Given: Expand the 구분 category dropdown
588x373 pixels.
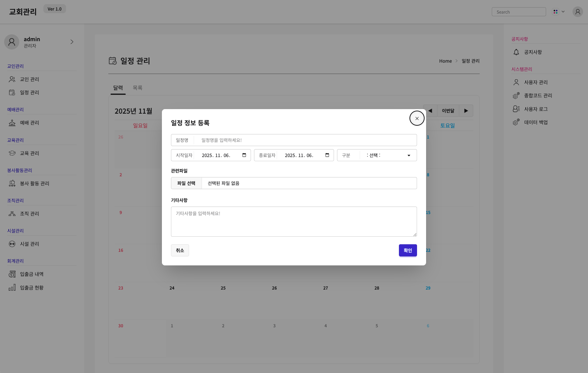Looking at the screenshot, I should pyautogui.click(x=388, y=155).
